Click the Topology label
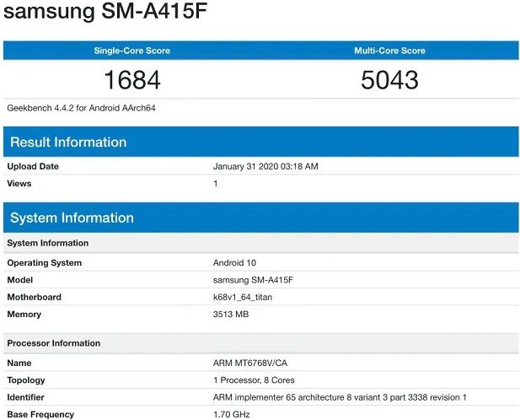This screenshot has width=520, height=420. coord(26,380)
